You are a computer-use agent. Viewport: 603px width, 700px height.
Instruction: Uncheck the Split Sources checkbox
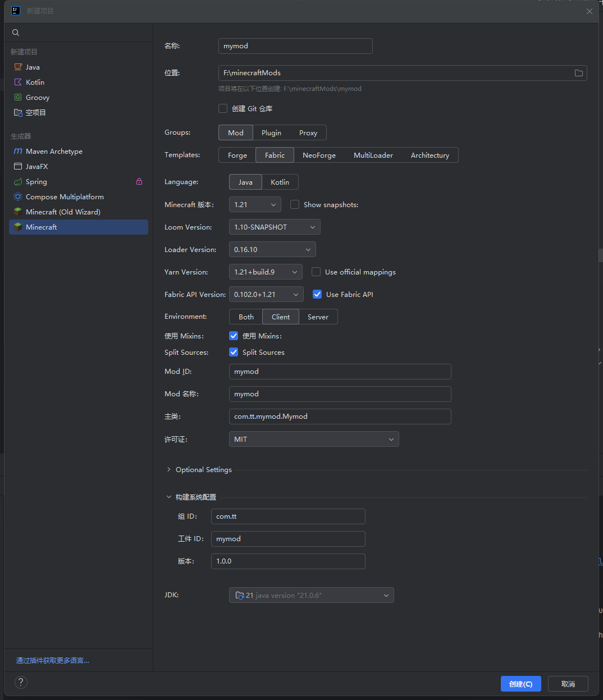234,352
